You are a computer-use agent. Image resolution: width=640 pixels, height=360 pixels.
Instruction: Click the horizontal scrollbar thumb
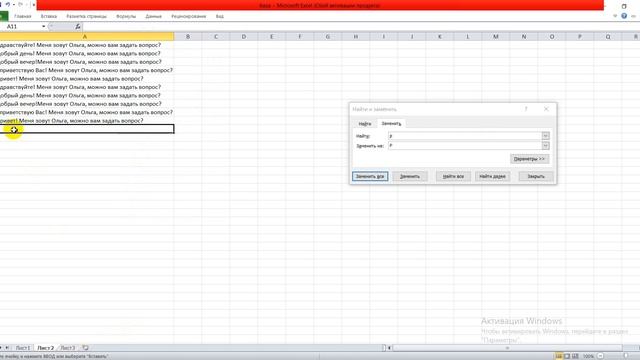[507, 348]
